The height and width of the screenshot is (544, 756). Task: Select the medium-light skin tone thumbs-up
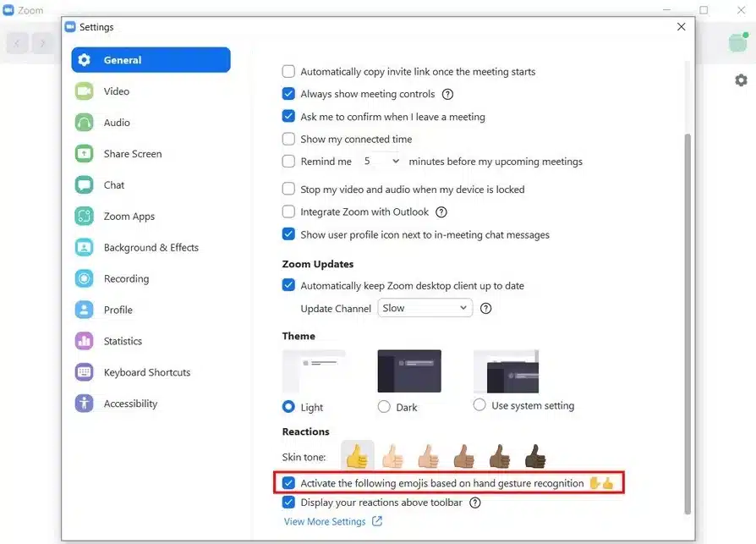pos(428,456)
